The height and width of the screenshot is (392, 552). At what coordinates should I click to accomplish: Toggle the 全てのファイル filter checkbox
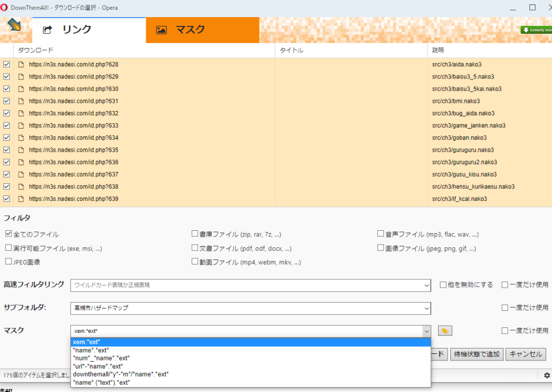[x=9, y=234]
